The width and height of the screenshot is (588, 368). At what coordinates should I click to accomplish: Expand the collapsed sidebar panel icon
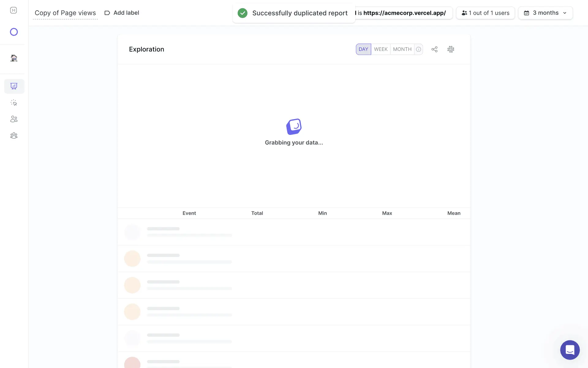(13, 10)
